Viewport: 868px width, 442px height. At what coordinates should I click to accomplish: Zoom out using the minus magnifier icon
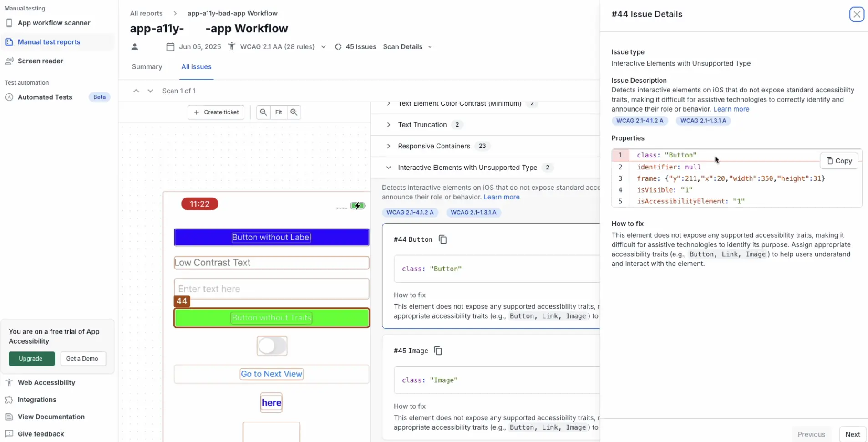pyautogui.click(x=264, y=112)
